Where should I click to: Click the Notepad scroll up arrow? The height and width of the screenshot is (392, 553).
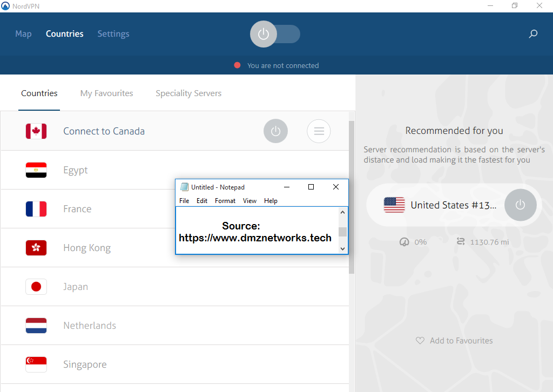click(x=342, y=212)
